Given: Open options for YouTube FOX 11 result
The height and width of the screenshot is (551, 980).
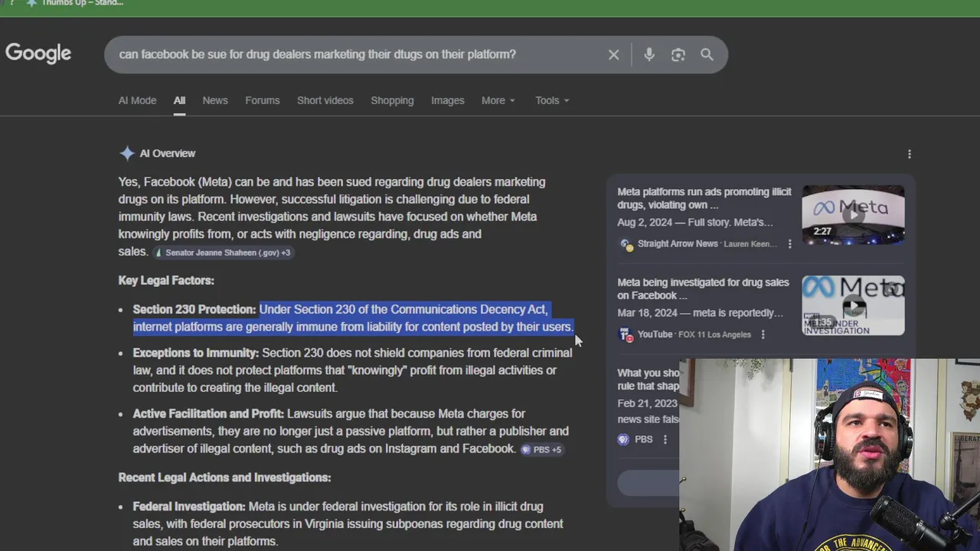Looking at the screenshot, I should click(x=763, y=334).
